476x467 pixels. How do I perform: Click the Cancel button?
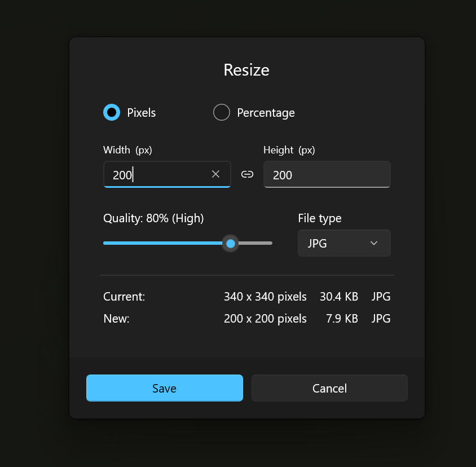pos(329,388)
